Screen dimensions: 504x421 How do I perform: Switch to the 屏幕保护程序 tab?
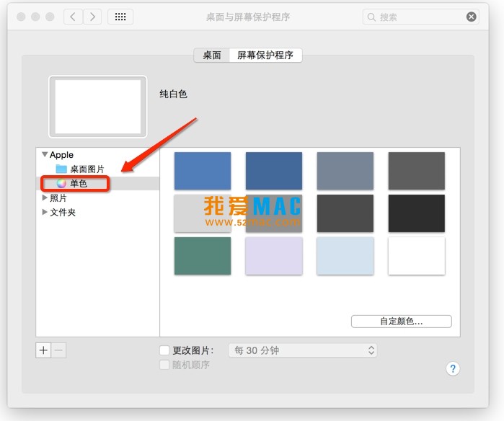click(x=265, y=56)
